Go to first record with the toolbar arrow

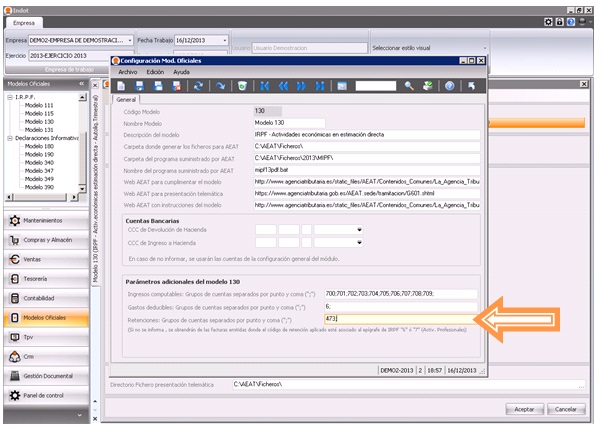265,86
